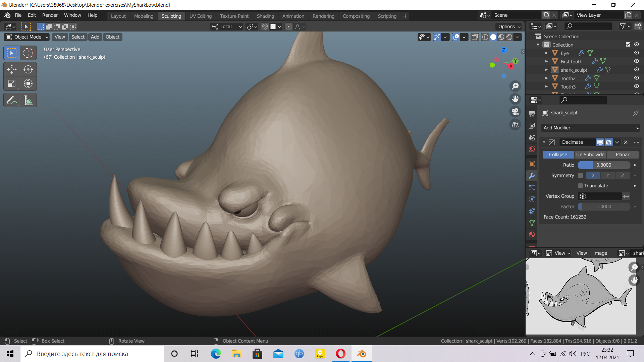Open the World properties tab
Screen dimensions: 644x362
pos(532,149)
